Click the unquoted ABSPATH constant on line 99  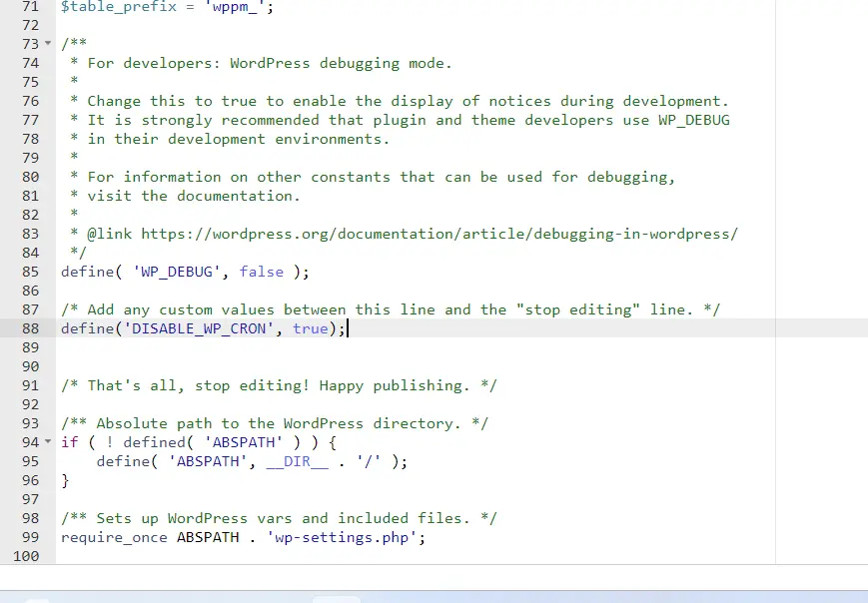point(208,537)
